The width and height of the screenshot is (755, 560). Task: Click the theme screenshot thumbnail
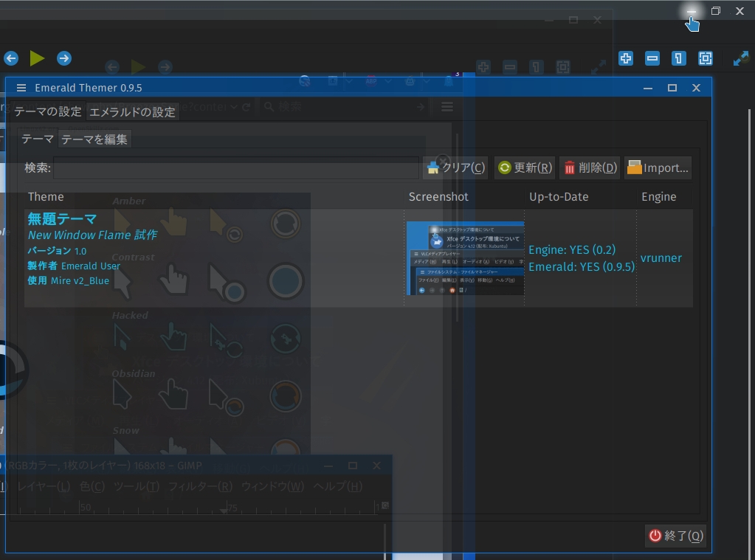465,258
